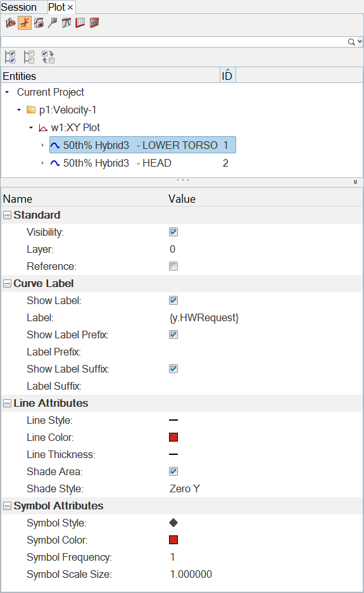Click the first chart filter icon
This screenshot has width=364, height=593.
pyautogui.click(x=11, y=23)
